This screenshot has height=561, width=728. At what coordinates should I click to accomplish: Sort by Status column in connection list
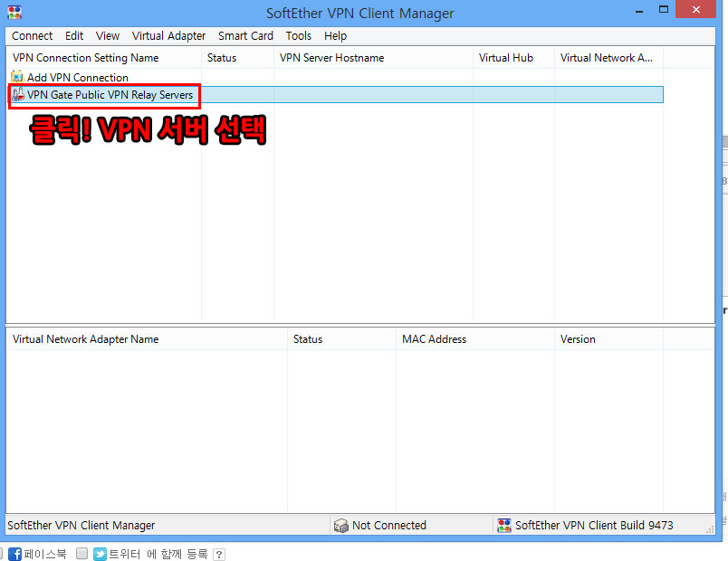click(x=238, y=58)
